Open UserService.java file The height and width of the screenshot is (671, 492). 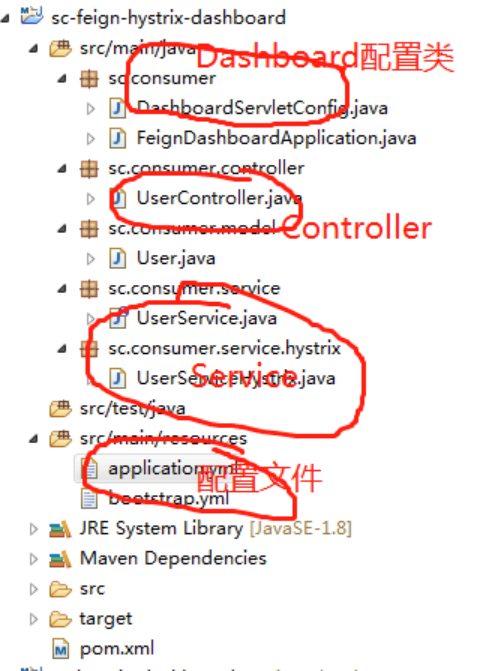(207, 318)
